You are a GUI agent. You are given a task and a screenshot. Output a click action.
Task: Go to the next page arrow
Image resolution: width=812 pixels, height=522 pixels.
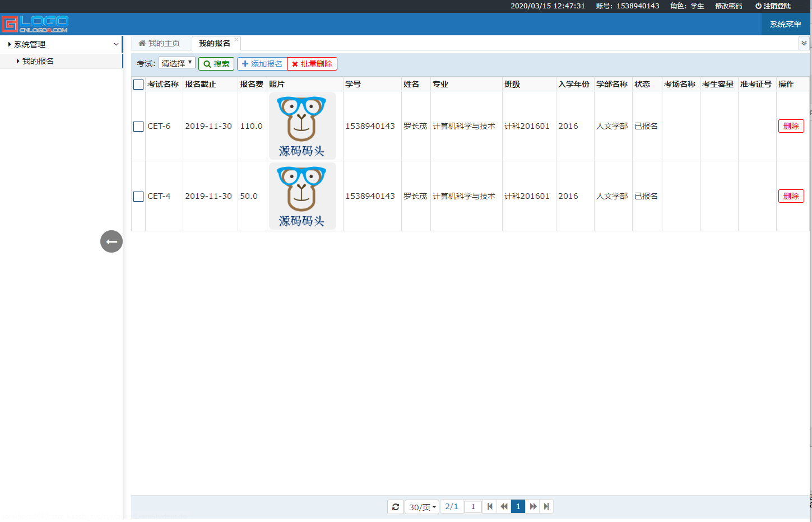(533, 507)
